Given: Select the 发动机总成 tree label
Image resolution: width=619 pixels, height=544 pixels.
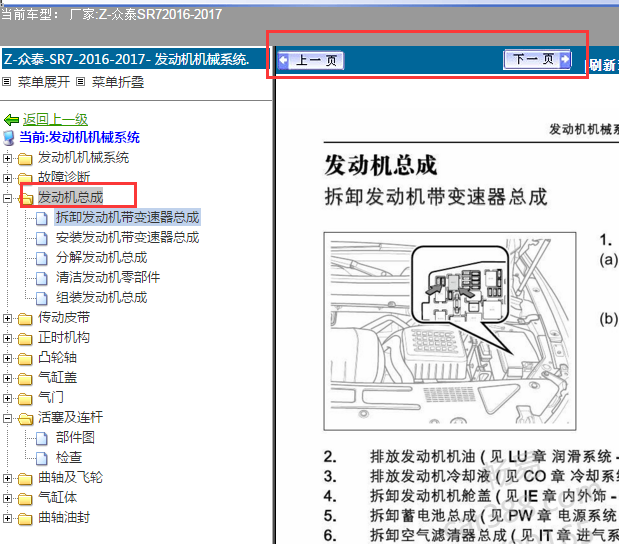Looking at the screenshot, I should coord(71,197).
